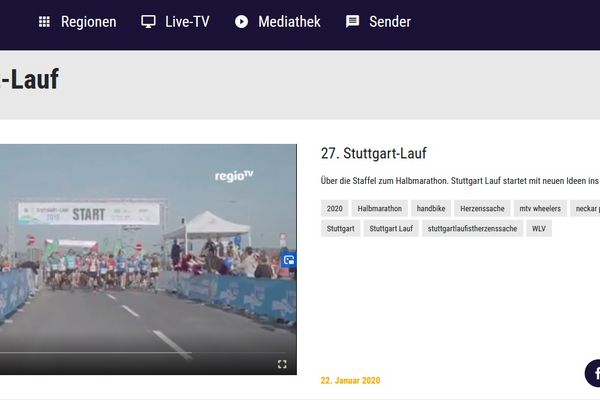Viewport: 600px width, 400px height.
Task: Select the Halbmarathon tag
Action: coord(380,208)
